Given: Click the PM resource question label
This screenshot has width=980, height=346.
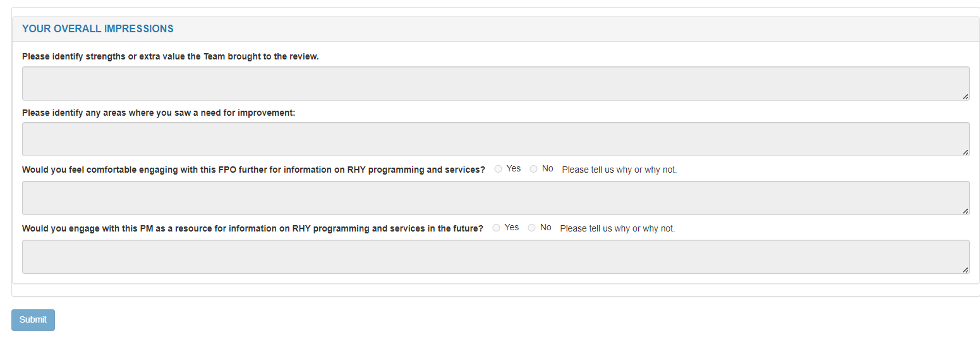Looking at the screenshot, I should (253, 228).
